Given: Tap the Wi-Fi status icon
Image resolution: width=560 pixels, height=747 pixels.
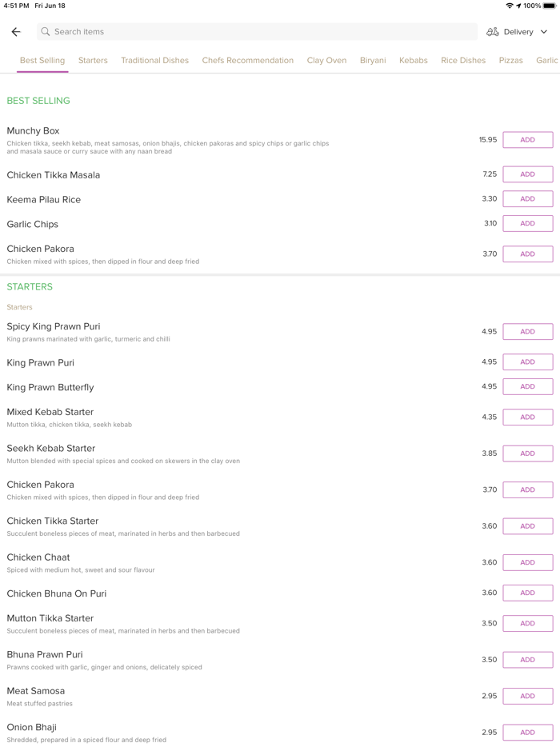Looking at the screenshot, I should point(510,6).
